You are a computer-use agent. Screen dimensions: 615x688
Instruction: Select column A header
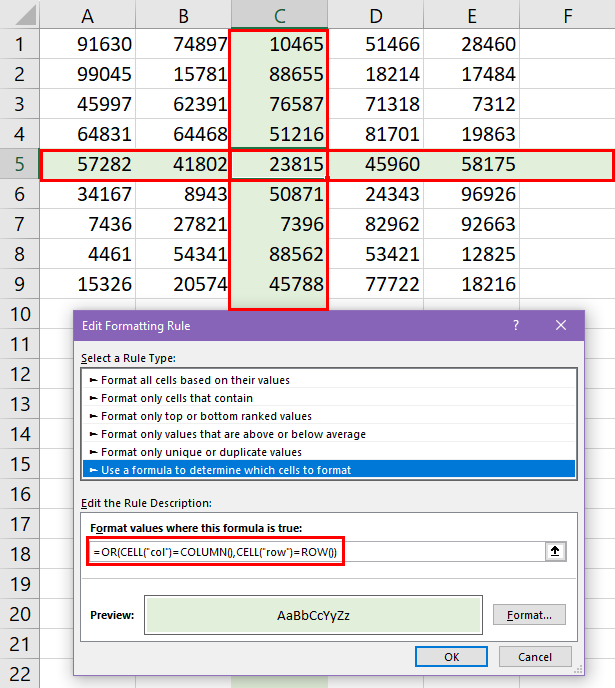pyautogui.click(x=87, y=14)
